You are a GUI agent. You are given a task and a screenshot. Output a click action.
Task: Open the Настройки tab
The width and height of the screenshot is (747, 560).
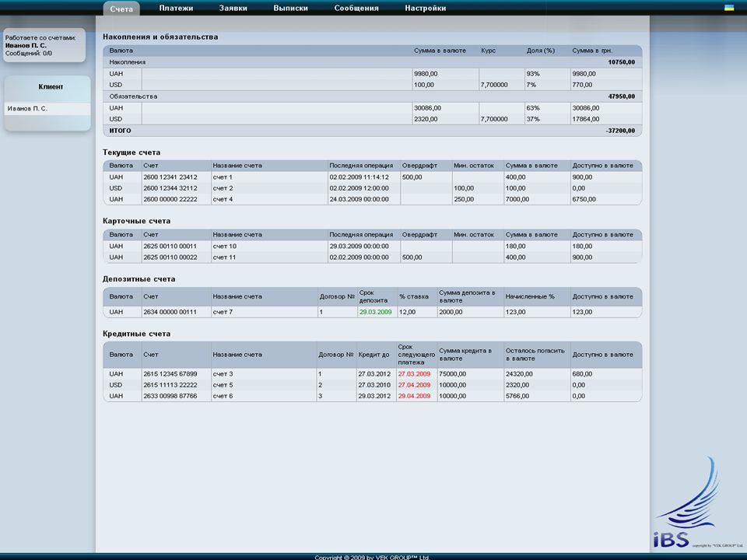426,8
